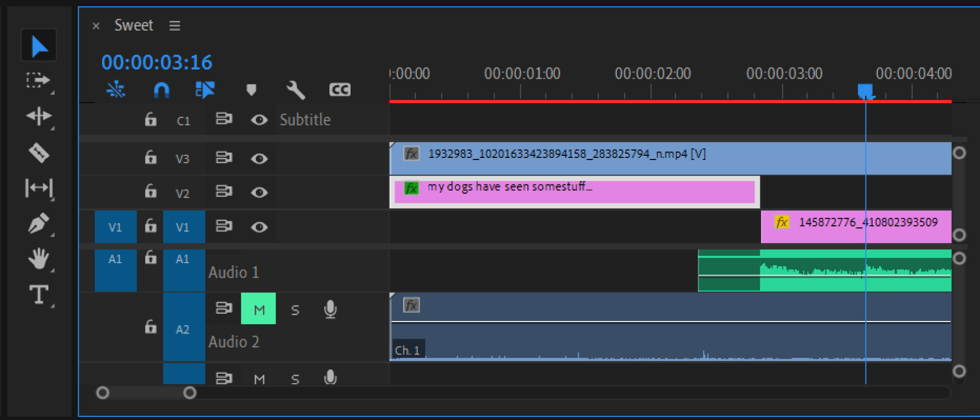Click the nest sequences insert toggle icon
980x420 pixels.
[x=116, y=90]
